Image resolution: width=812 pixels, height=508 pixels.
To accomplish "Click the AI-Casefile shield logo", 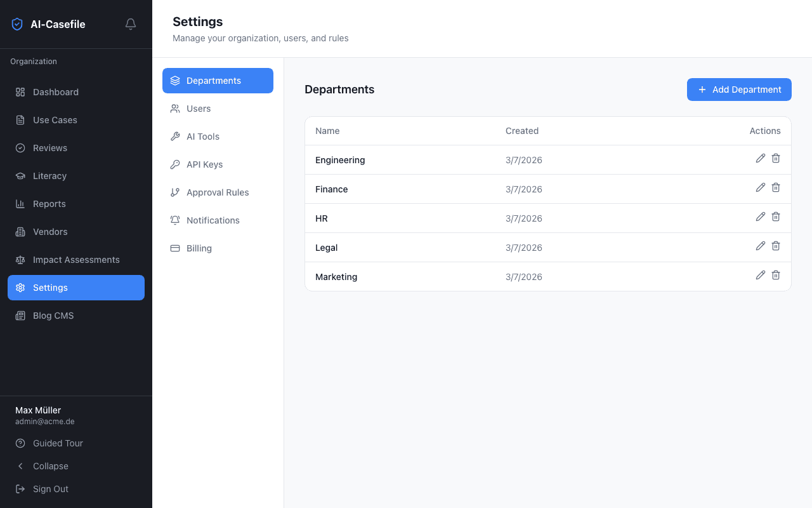I will (x=17, y=24).
